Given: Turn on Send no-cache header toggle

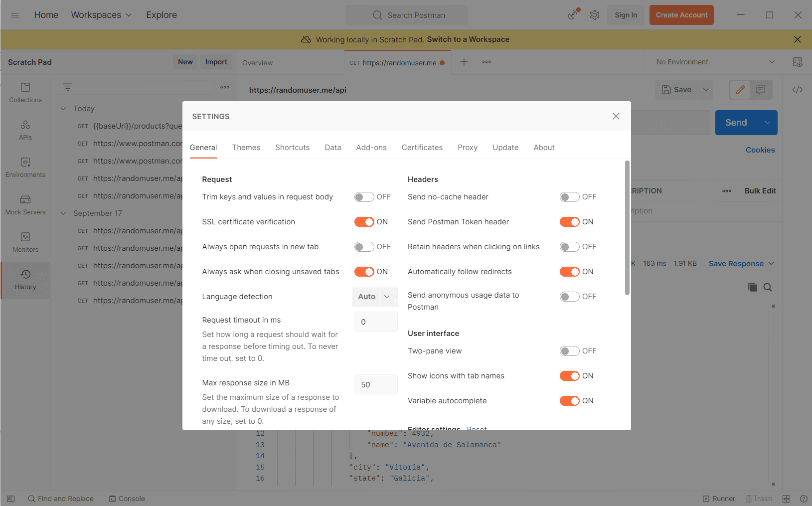Looking at the screenshot, I should pyautogui.click(x=569, y=197).
